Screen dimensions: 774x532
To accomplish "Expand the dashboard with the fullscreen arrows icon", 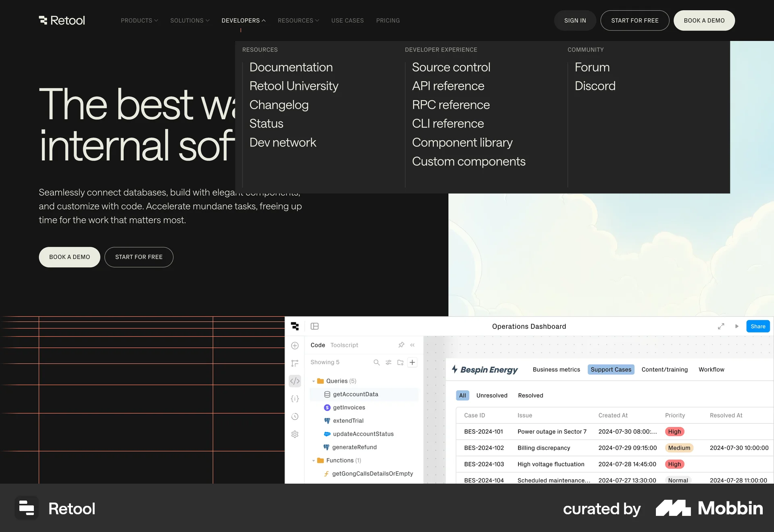I will [x=721, y=326].
